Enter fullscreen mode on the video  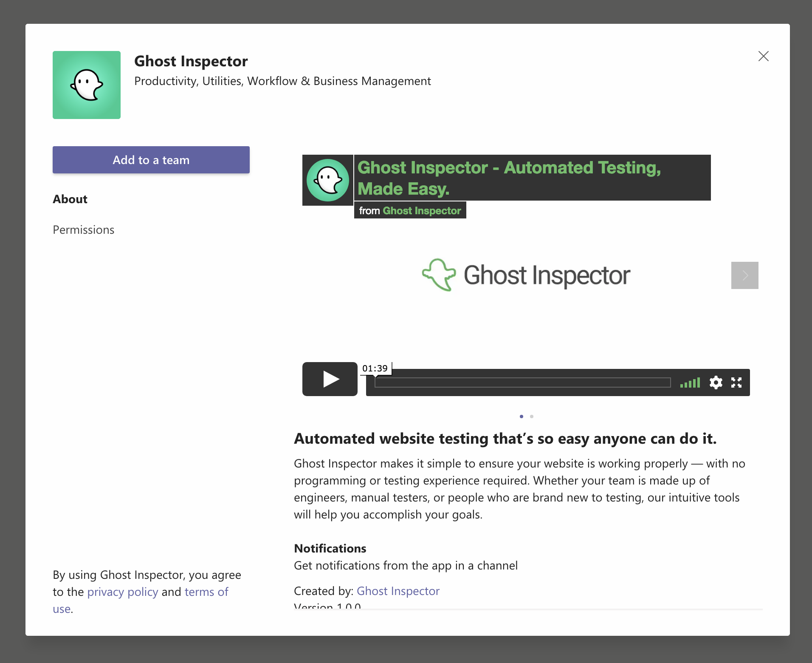coord(736,382)
